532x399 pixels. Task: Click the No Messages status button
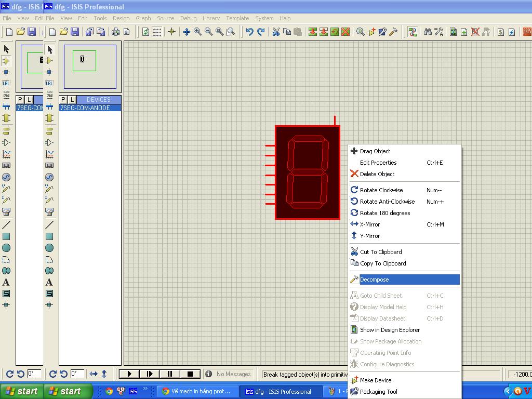[229, 374]
